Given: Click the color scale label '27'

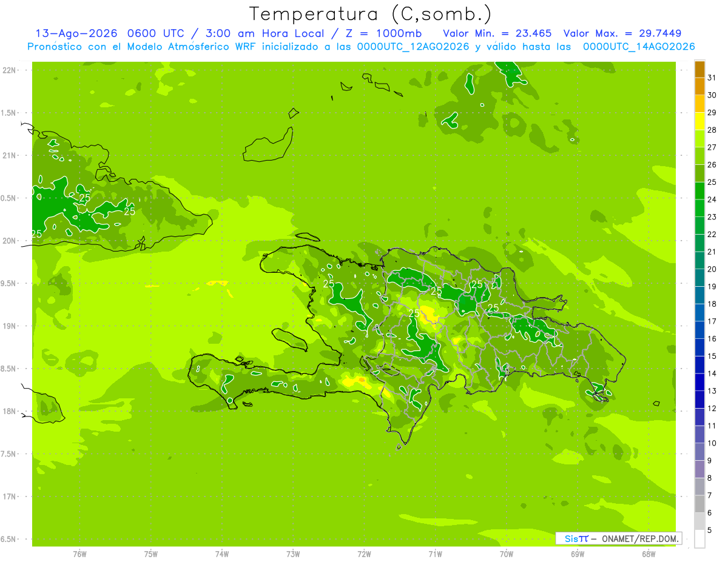Looking at the screenshot, I should 712,147.
